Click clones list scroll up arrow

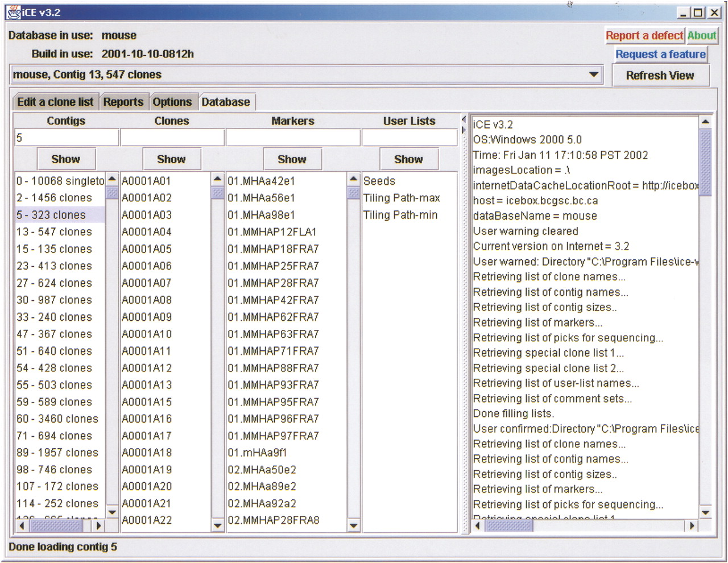click(x=217, y=179)
